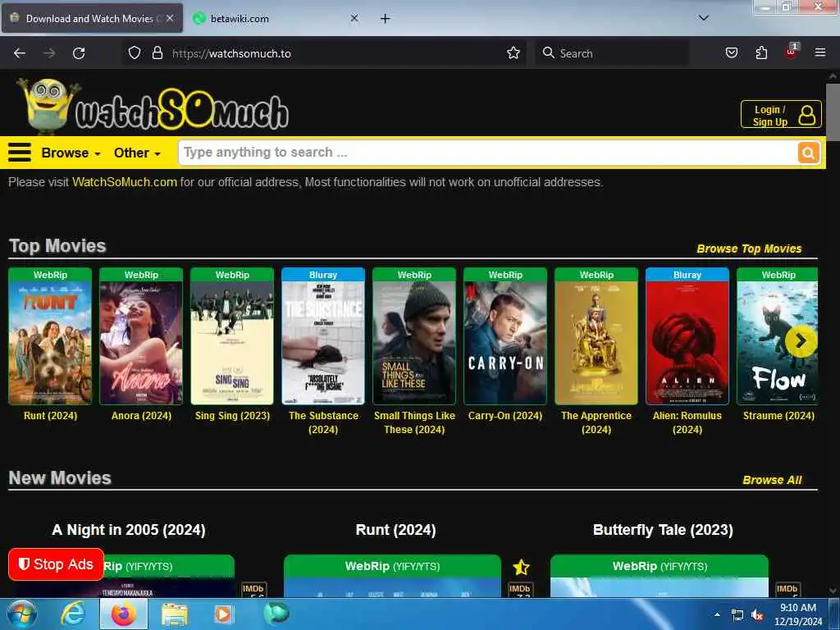Close the betawiki.com tab

(354, 18)
